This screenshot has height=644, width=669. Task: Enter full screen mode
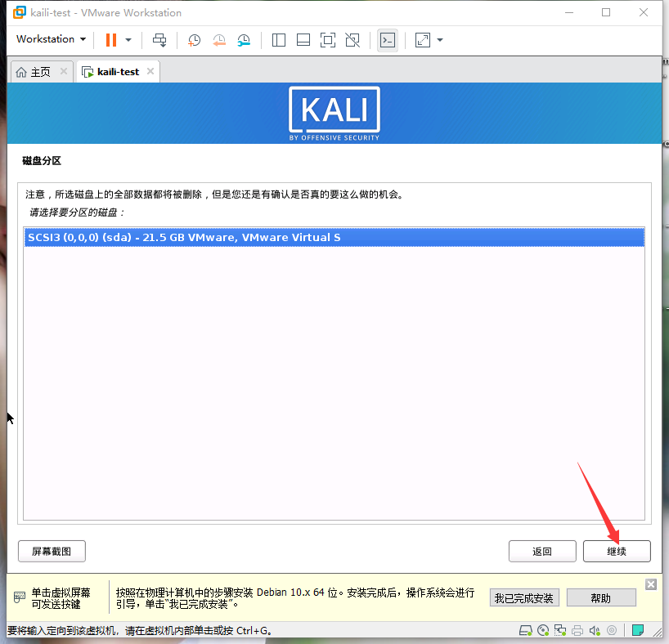(328, 40)
